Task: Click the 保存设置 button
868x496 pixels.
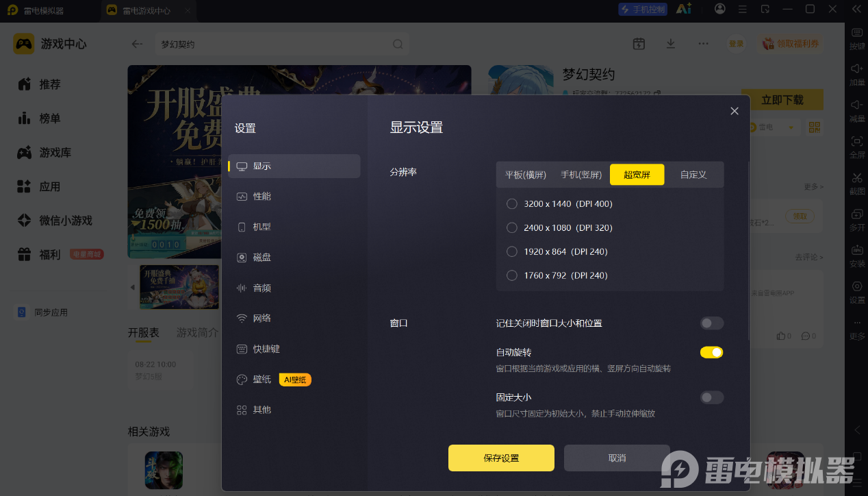Action: tap(501, 458)
